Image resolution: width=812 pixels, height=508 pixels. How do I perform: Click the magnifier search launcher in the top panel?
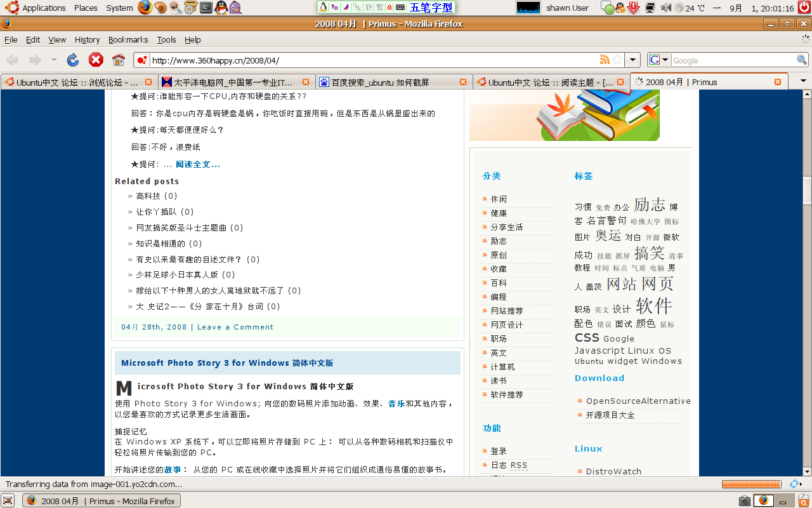coord(175,8)
